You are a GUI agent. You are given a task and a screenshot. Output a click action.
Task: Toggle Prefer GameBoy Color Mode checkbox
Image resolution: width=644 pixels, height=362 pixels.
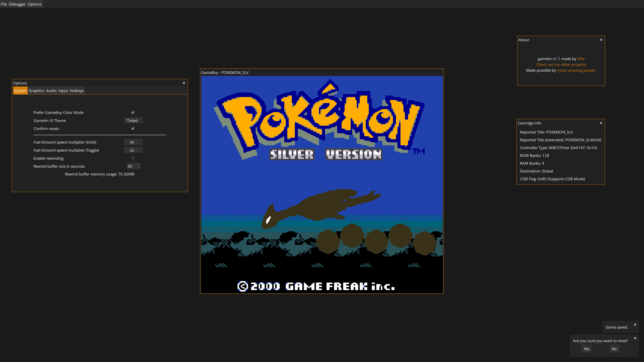[x=133, y=112]
